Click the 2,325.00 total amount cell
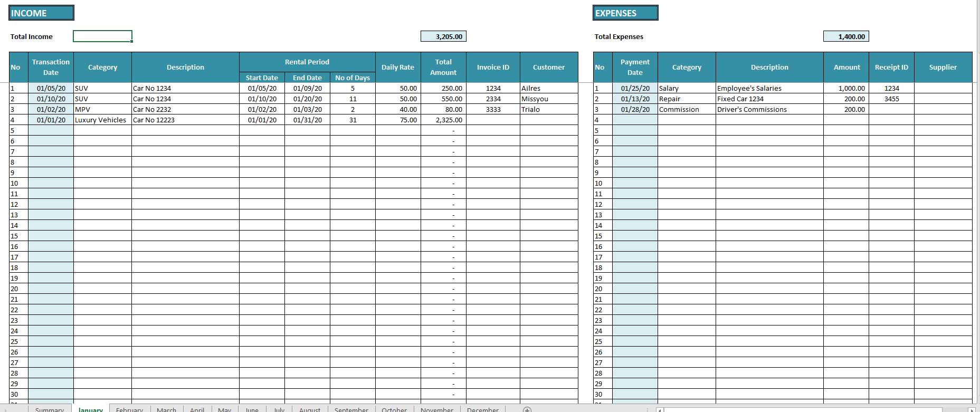 click(443, 120)
